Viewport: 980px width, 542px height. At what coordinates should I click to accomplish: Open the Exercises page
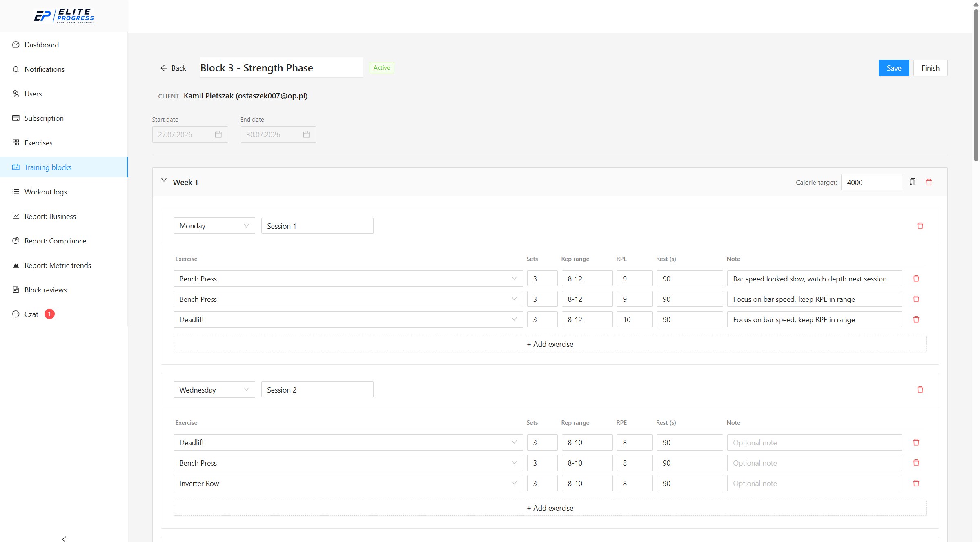(64, 143)
